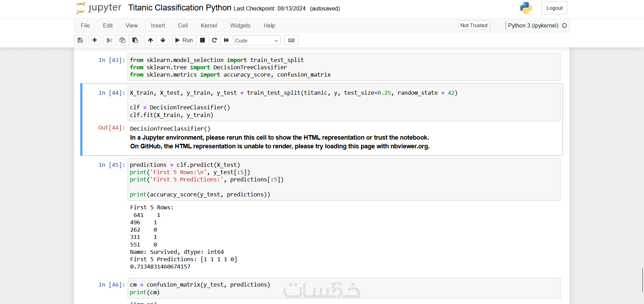Click the Titanic Classification Python notebook title
Viewport: 644px width, 304px height.
[180, 8]
